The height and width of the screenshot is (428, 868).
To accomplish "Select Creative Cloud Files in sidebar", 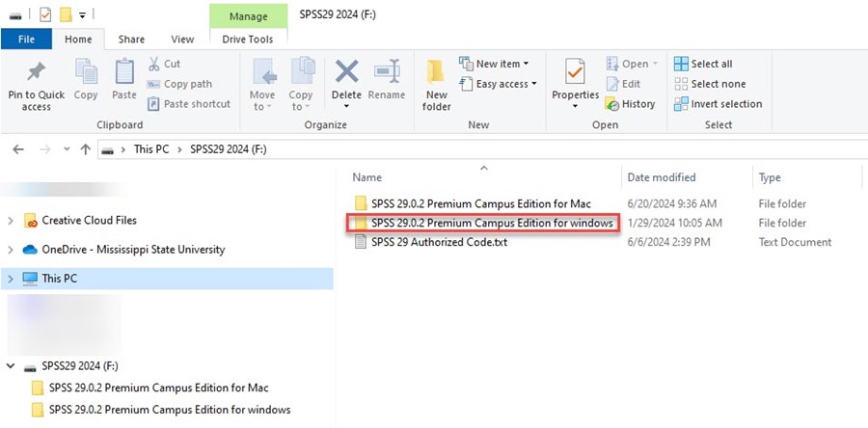I will pyautogui.click(x=89, y=220).
